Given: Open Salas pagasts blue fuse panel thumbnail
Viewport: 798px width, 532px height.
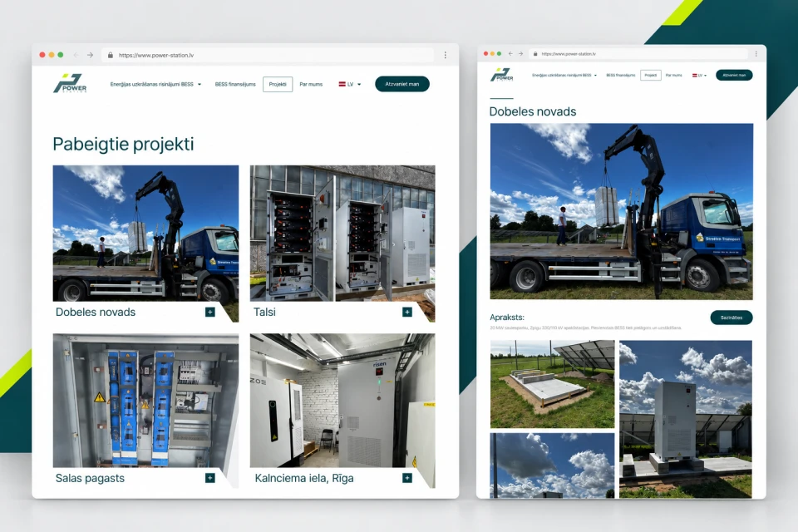Looking at the screenshot, I should tap(145, 401).
